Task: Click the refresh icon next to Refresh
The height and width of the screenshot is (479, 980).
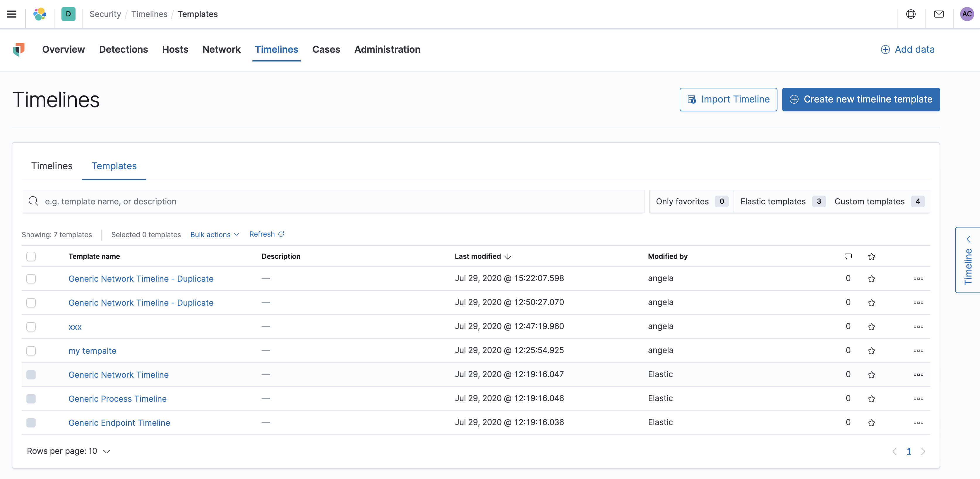Action: pos(281,234)
